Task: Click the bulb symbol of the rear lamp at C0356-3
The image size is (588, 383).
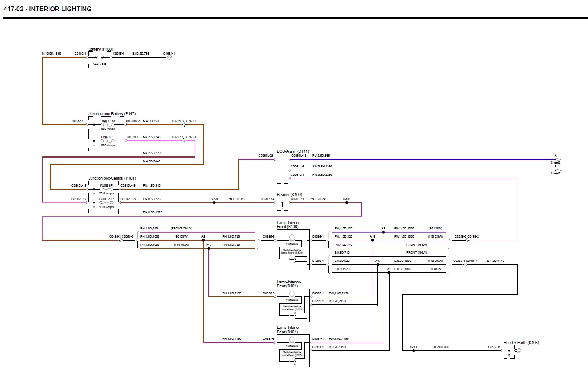Action: (x=293, y=293)
